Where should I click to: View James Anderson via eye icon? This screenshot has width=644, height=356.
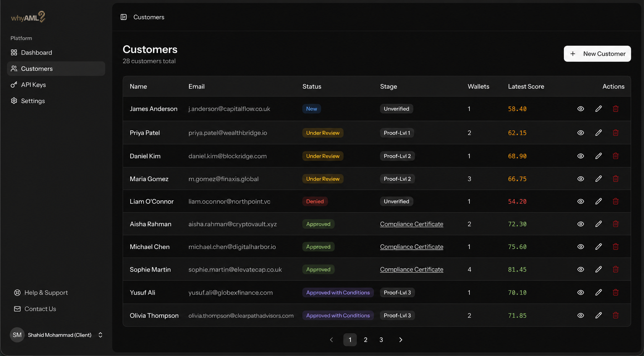[581, 109]
